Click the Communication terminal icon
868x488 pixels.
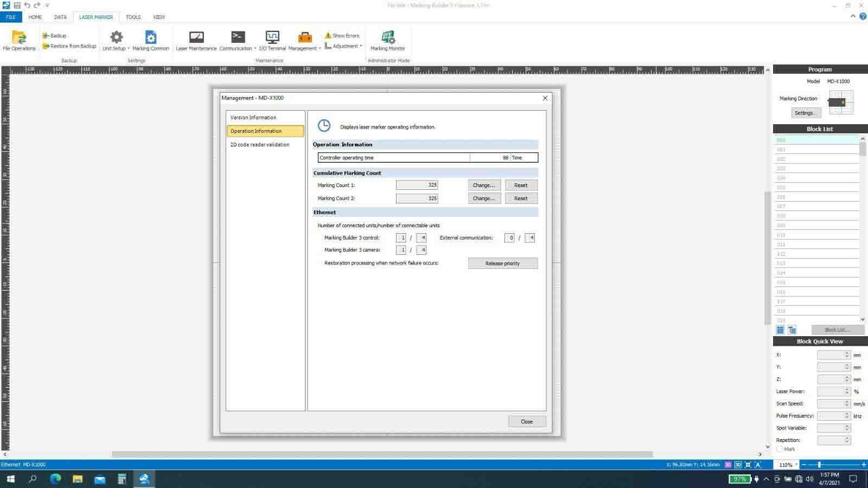point(238,37)
